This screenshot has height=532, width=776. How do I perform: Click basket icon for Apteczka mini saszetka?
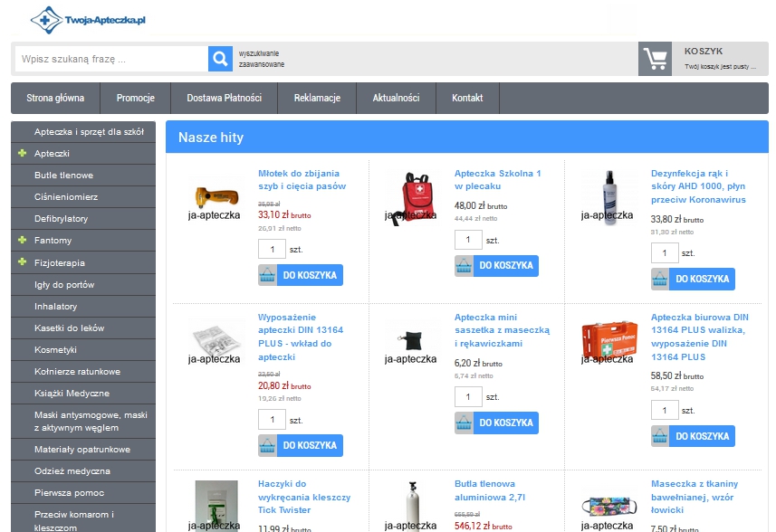(465, 423)
